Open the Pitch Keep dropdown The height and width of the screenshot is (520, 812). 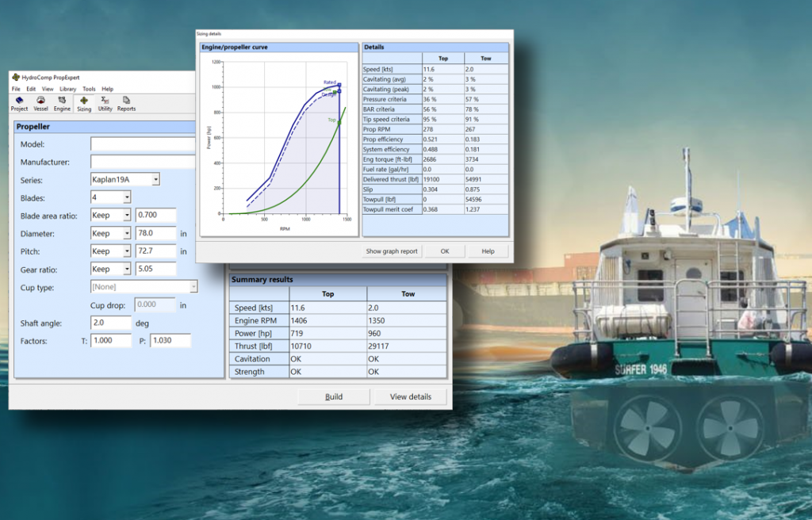tap(126, 251)
